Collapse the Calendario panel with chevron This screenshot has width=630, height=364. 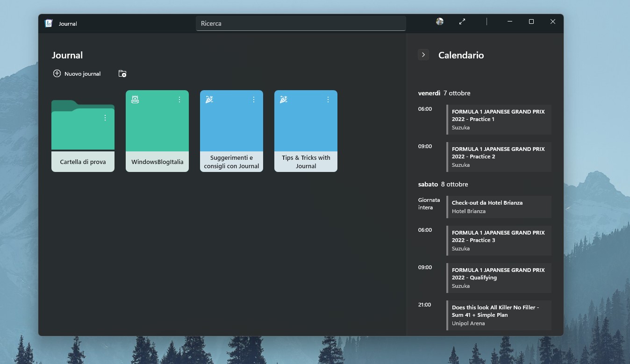(x=423, y=55)
